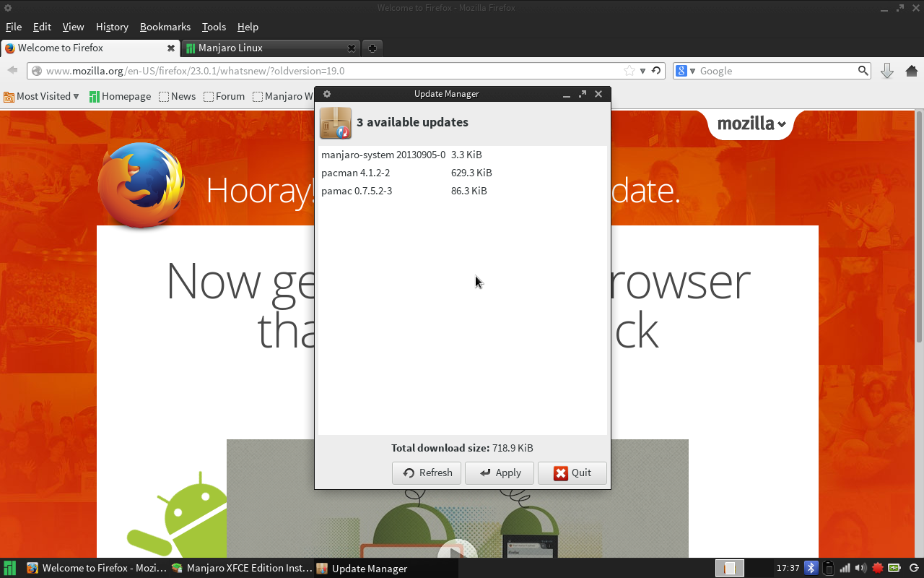Quit the Update Manager

click(x=572, y=473)
